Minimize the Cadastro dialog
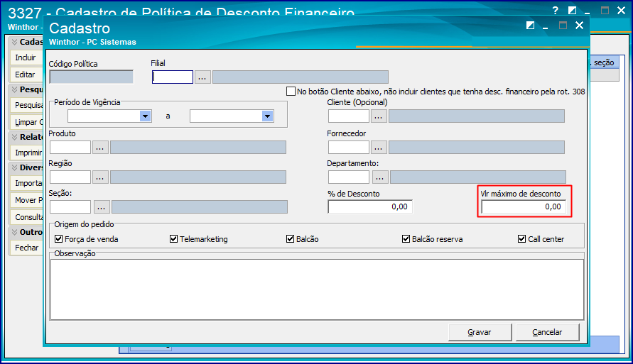The image size is (633, 364). tap(546, 26)
